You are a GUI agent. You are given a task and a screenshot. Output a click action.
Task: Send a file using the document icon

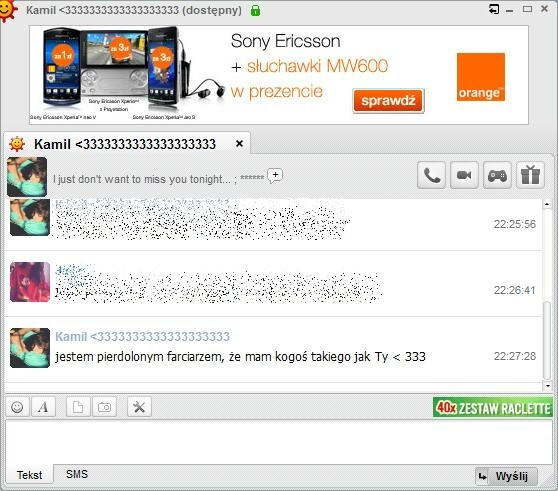click(78, 407)
